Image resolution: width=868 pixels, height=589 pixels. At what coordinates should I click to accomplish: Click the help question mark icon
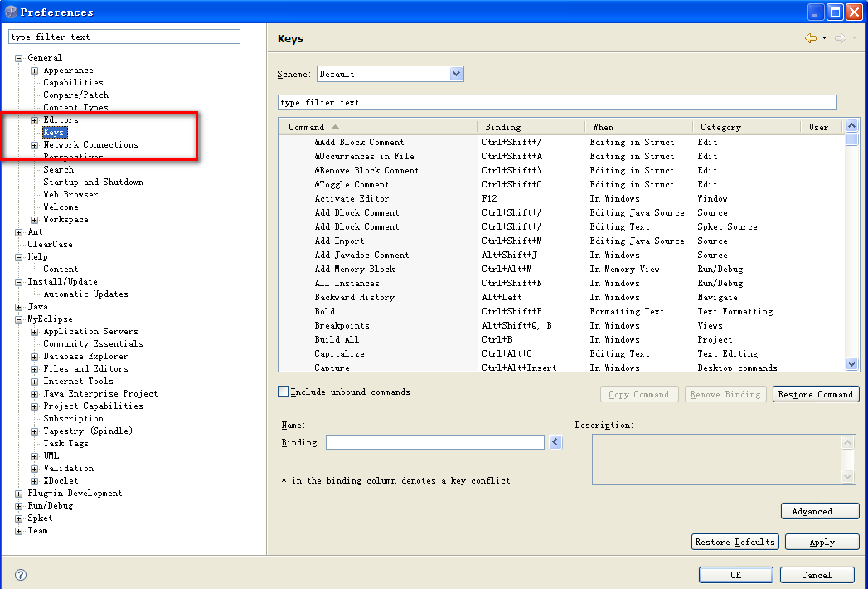click(x=21, y=575)
